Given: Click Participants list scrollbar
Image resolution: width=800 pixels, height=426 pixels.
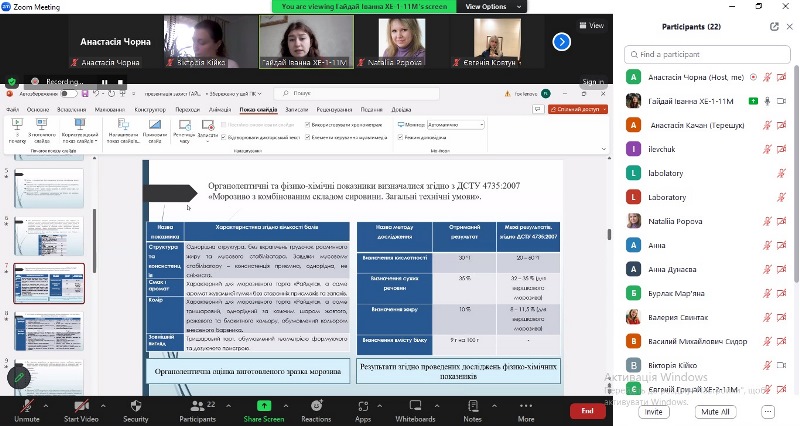Looking at the screenshot, I should click(x=796, y=173).
